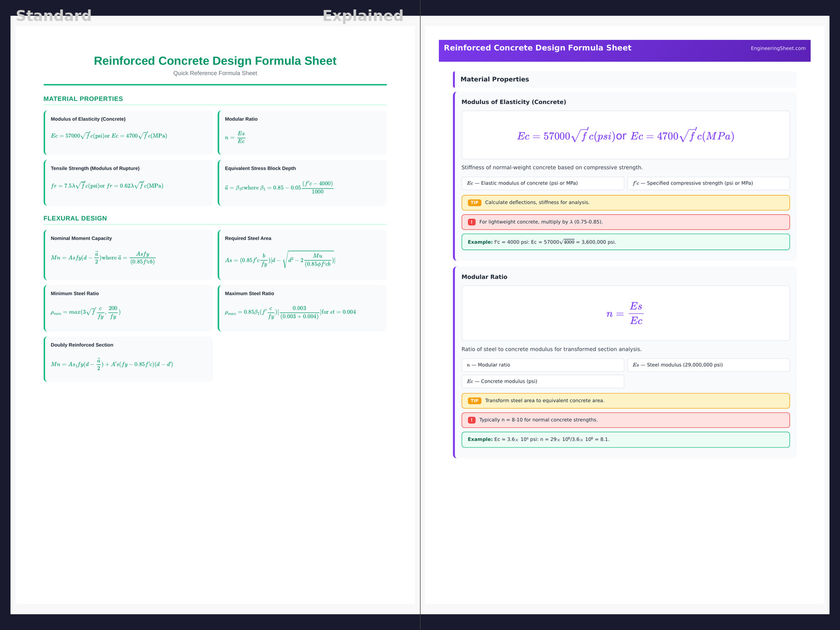
Task: Switch to the Explained view label
Action: (x=363, y=16)
